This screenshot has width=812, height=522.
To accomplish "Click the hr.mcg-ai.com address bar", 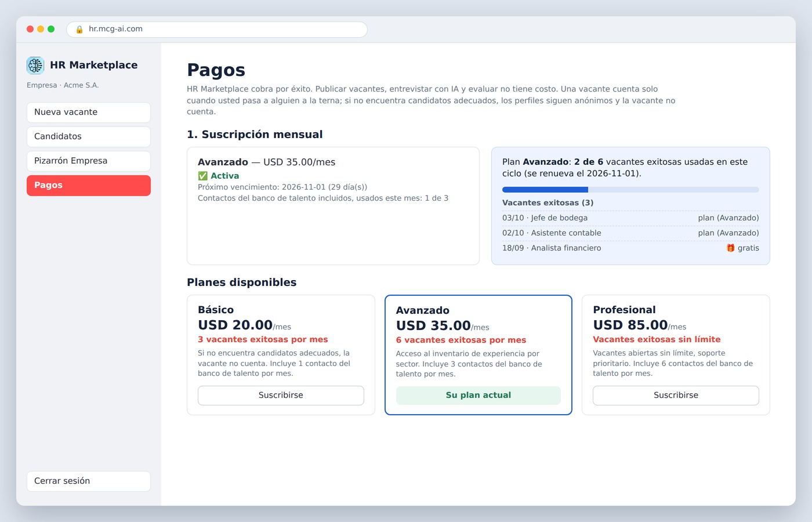I will tap(217, 29).
